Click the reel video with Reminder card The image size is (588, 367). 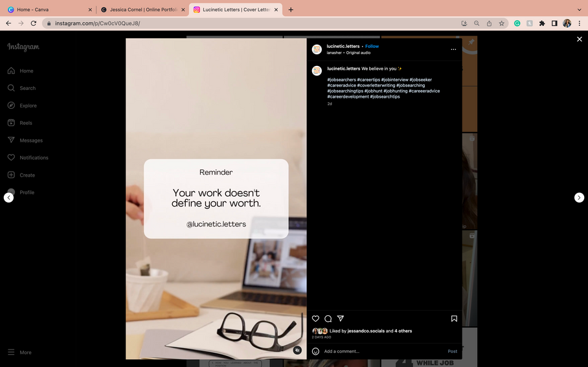tap(216, 199)
